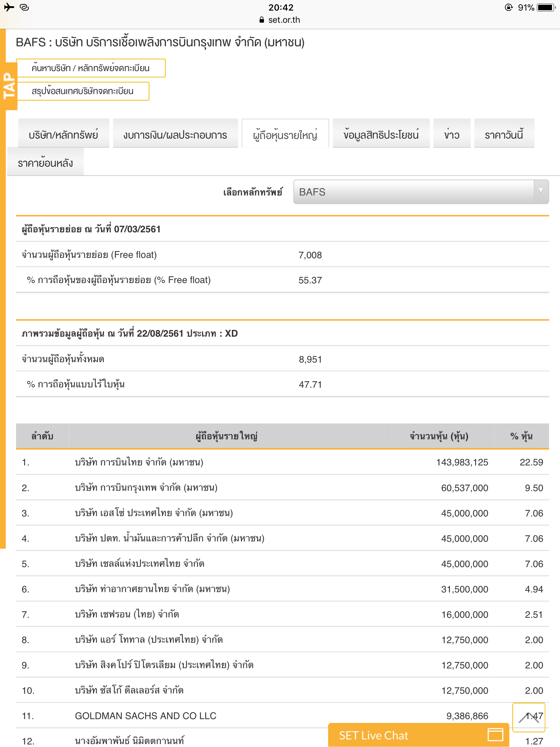The width and height of the screenshot is (560, 747).
Task: Switch to the บริษัท/หลักทรัพย์ tab
Action: (63, 134)
